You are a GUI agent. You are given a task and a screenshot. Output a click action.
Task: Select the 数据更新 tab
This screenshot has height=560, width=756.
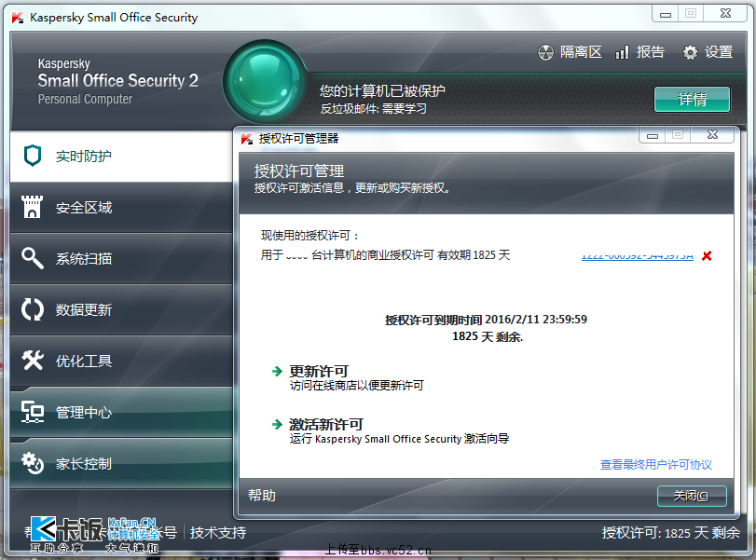pos(121,310)
